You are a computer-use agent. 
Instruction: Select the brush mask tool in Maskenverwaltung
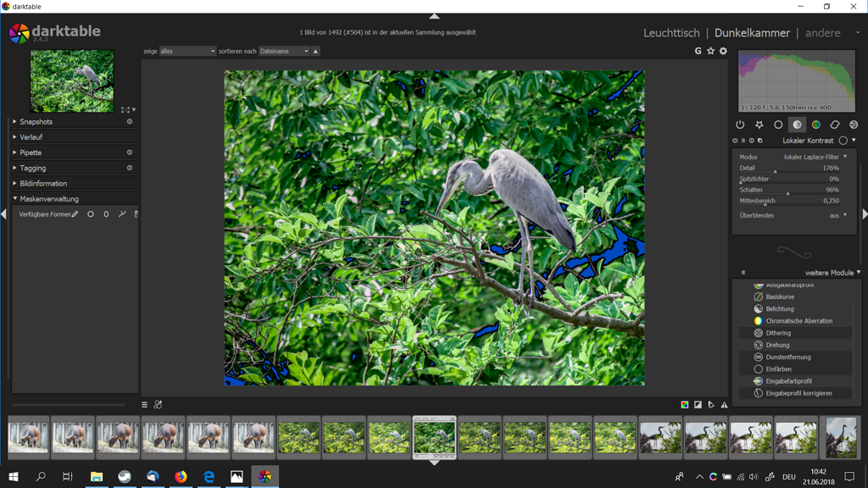click(75, 213)
